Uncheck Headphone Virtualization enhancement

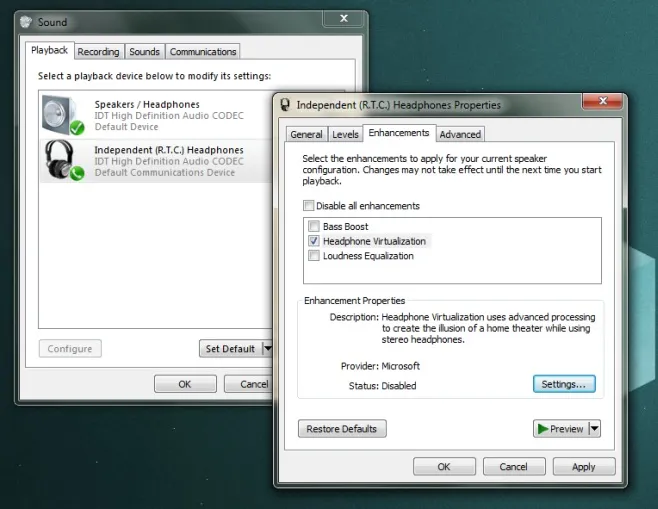314,241
